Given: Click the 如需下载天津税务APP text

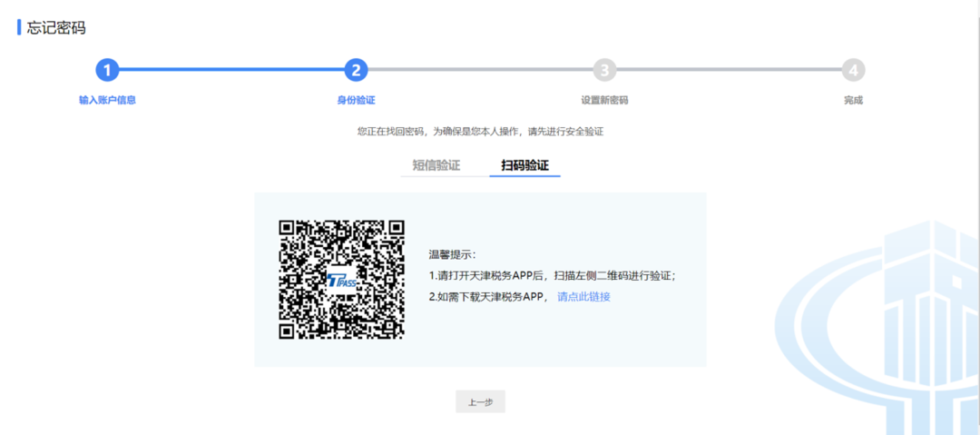Looking at the screenshot, I should point(489,297).
